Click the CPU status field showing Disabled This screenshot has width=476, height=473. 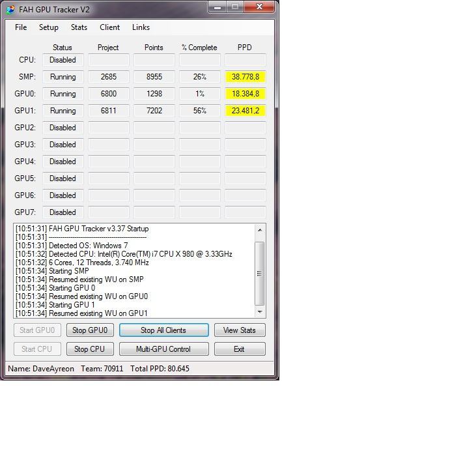click(63, 60)
